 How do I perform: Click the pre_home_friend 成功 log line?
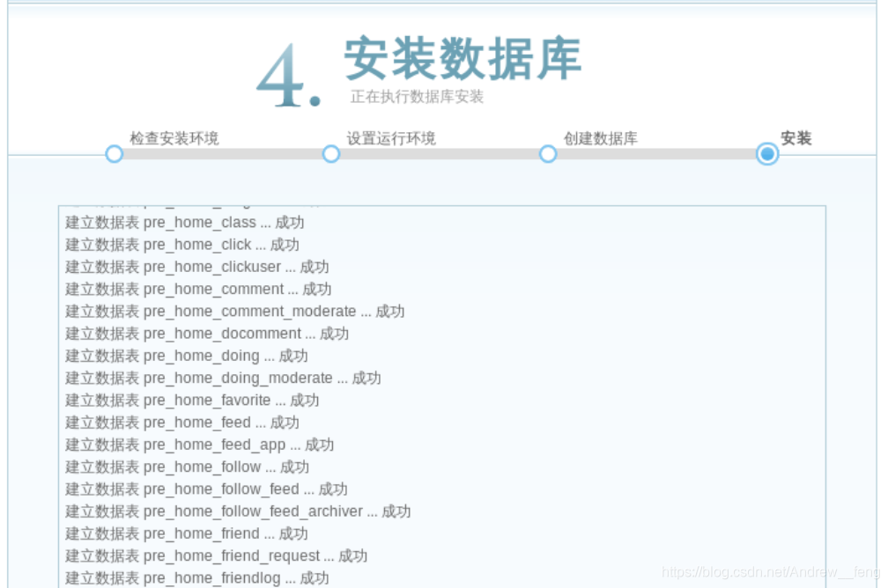(187, 533)
